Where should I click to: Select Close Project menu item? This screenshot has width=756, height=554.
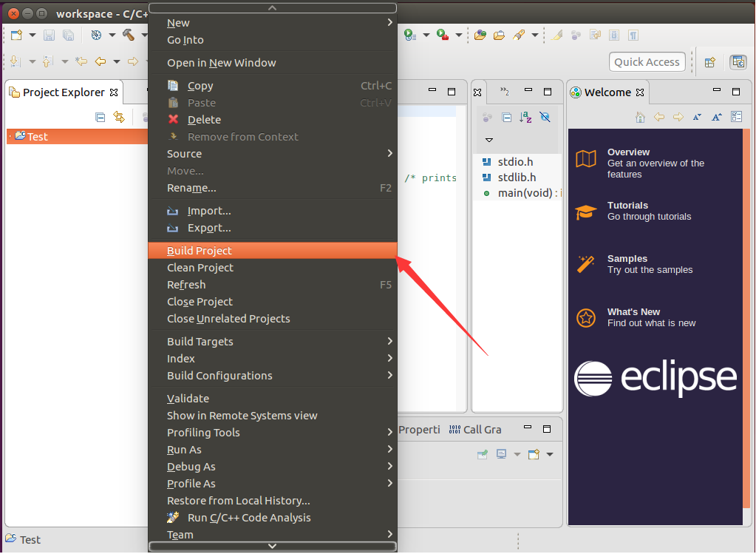(273, 302)
